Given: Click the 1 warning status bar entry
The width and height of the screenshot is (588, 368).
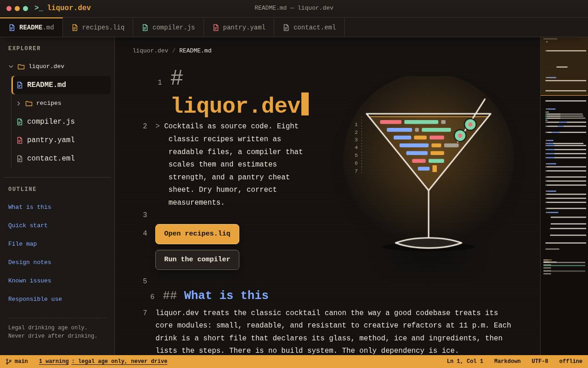Looking at the screenshot, I should pyautogui.click(x=103, y=362).
